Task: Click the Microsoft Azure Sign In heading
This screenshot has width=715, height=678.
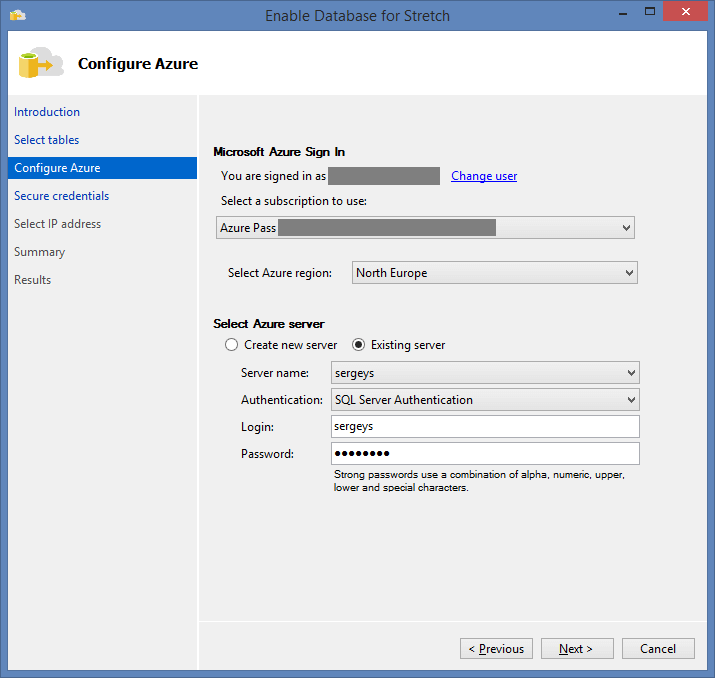Action: [279, 152]
